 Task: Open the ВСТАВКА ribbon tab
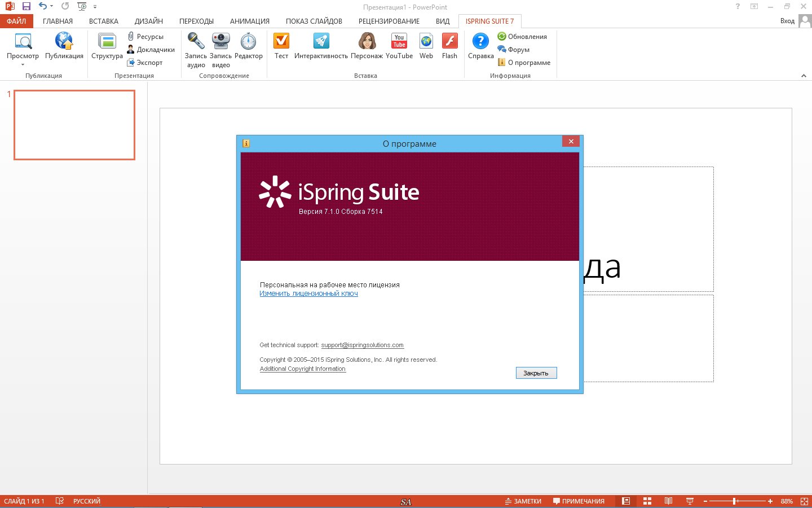tap(103, 21)
